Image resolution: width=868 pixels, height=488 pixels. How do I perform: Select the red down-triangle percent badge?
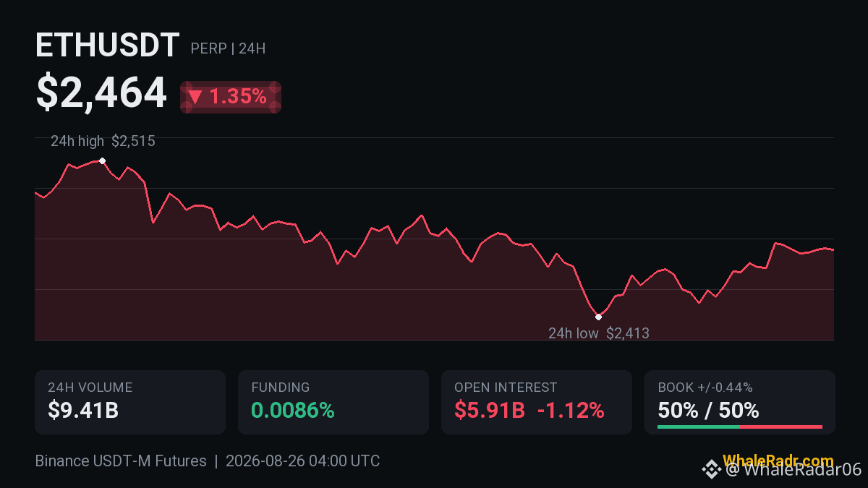point(231,97)
